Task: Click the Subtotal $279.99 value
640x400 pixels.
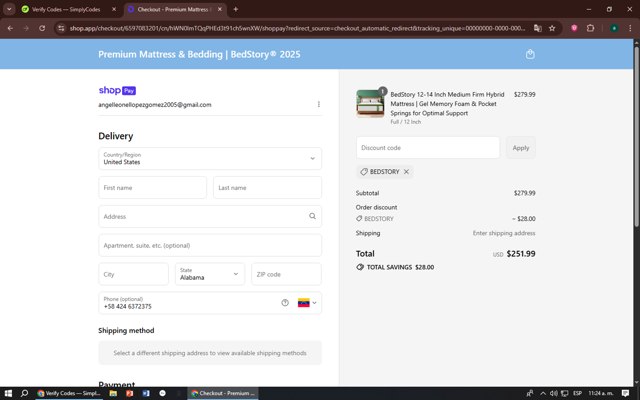Action: click(524, 193)
